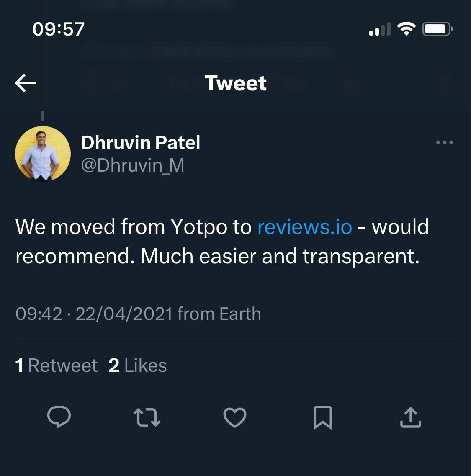Image resolution: width=471 pixels, height=476 pixels.
Task: Tap the tweet timestamp 09:42 · 22/04/2021
Action: (x=94, y=314)
